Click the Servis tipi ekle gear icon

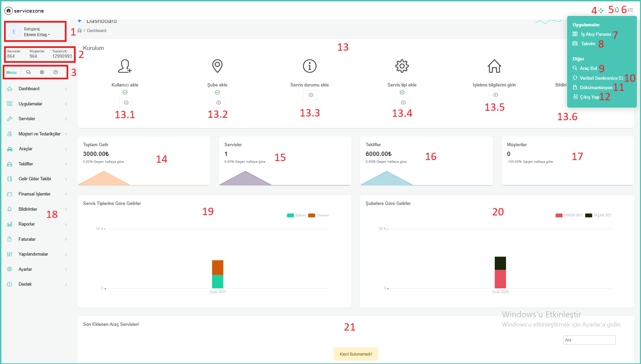pyautogui.click(x=402, y=66)
